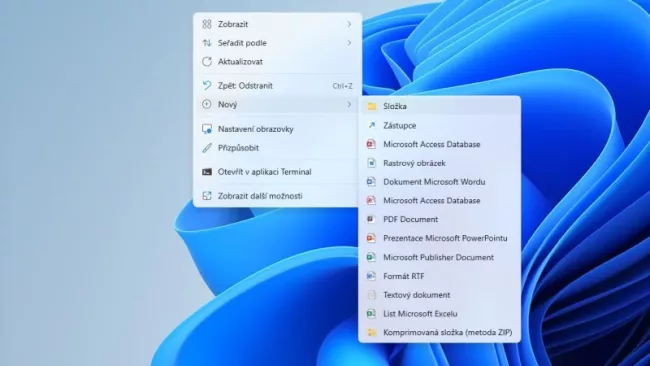Choose Zpět: Odstranit undo entry
Screen dimensions: 650x366
277,86
